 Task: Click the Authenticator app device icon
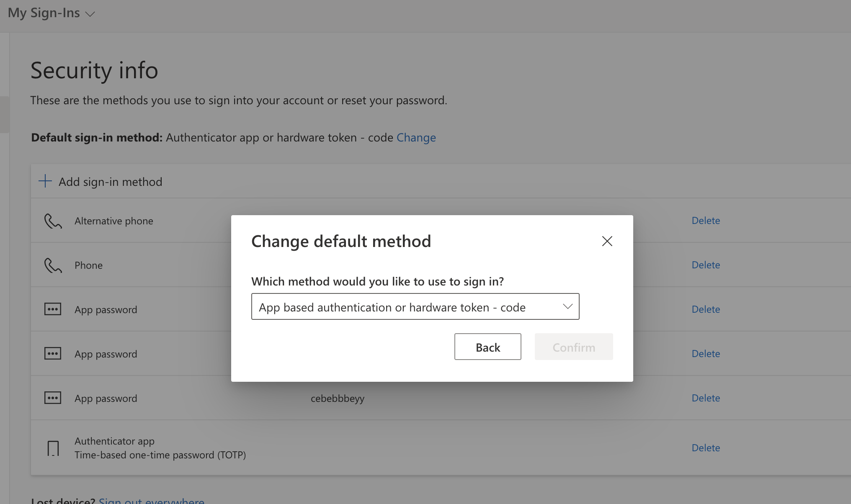pos(53,447)
